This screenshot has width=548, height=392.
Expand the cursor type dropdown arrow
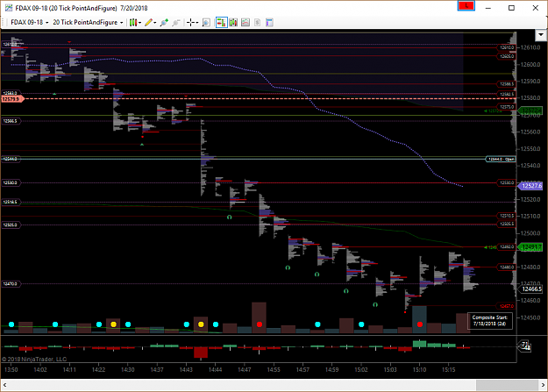tap(197, 23)
